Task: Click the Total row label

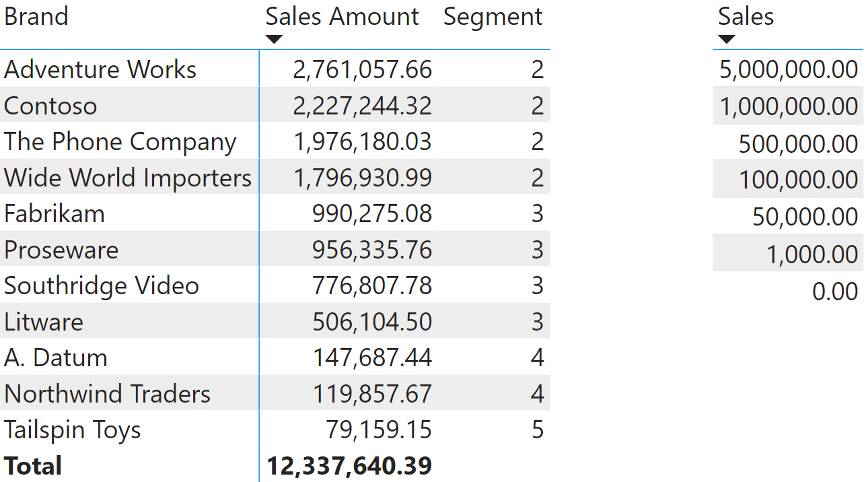Action: [33, 466]
